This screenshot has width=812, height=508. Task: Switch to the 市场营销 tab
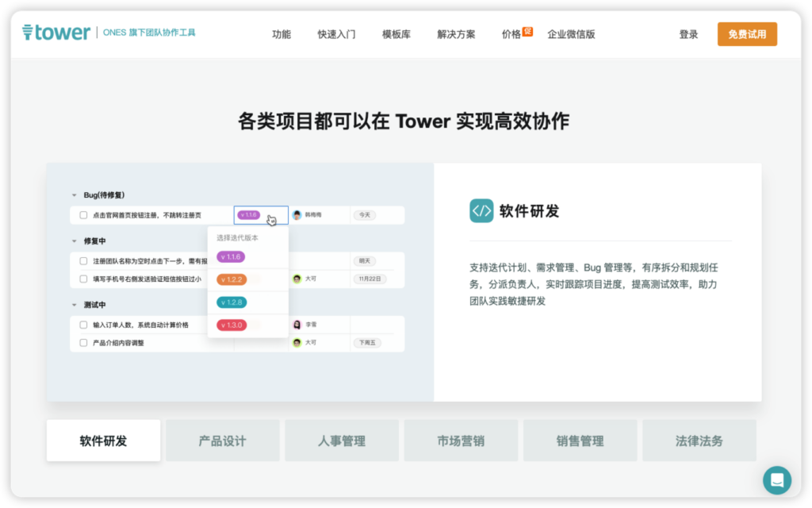[x=461, y=441]
